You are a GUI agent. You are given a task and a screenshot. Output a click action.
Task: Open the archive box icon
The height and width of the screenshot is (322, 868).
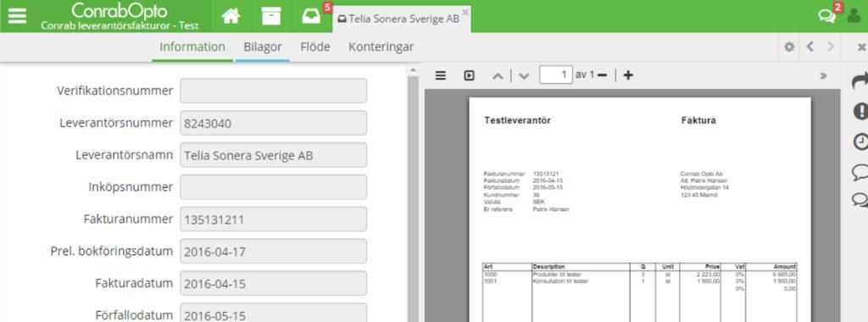271,16
